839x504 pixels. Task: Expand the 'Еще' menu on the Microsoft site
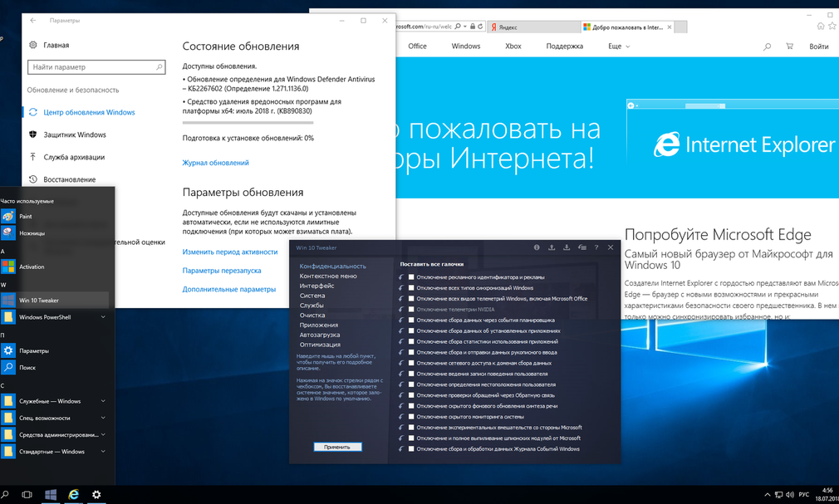pyautogui.click(x=619, y=46)
